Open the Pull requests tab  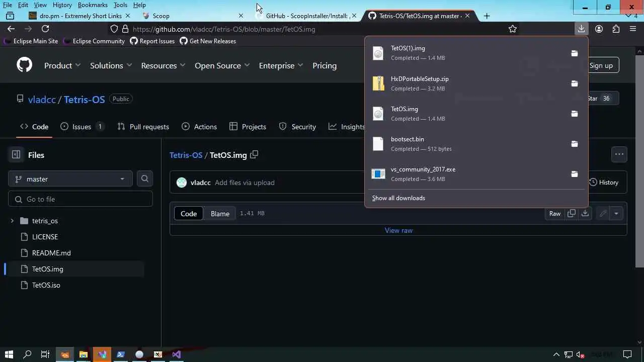click(x=143, y=127)
